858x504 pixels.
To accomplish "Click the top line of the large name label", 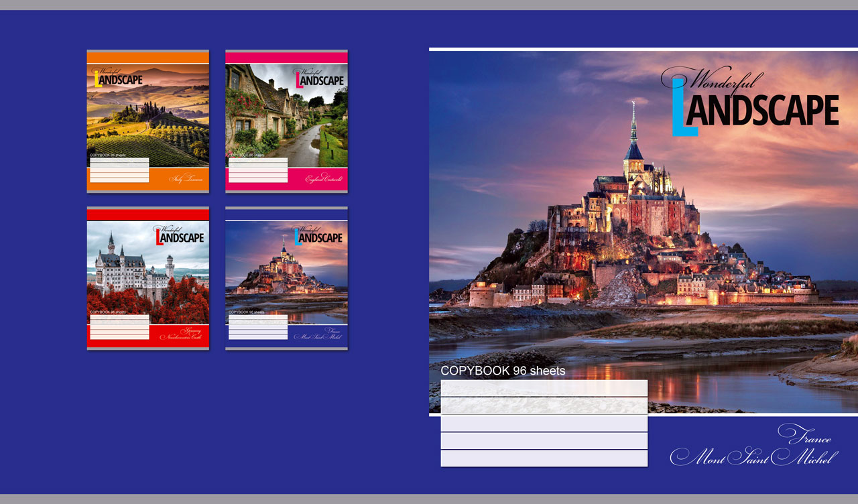I will [544, 388].
